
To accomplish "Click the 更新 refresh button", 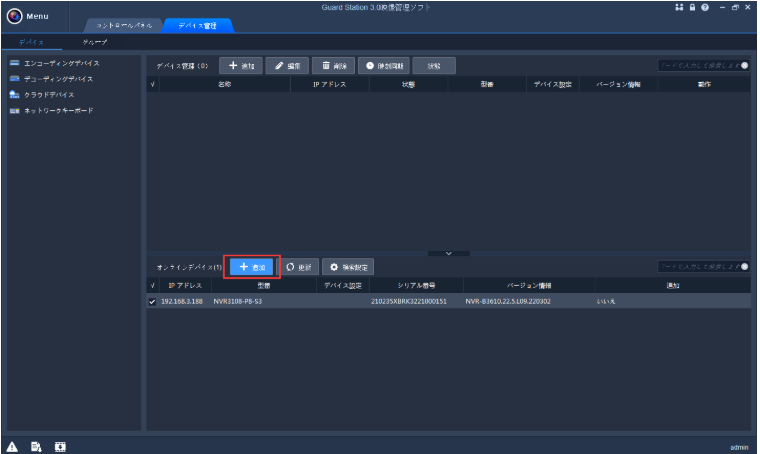I will tap(299, 267).
